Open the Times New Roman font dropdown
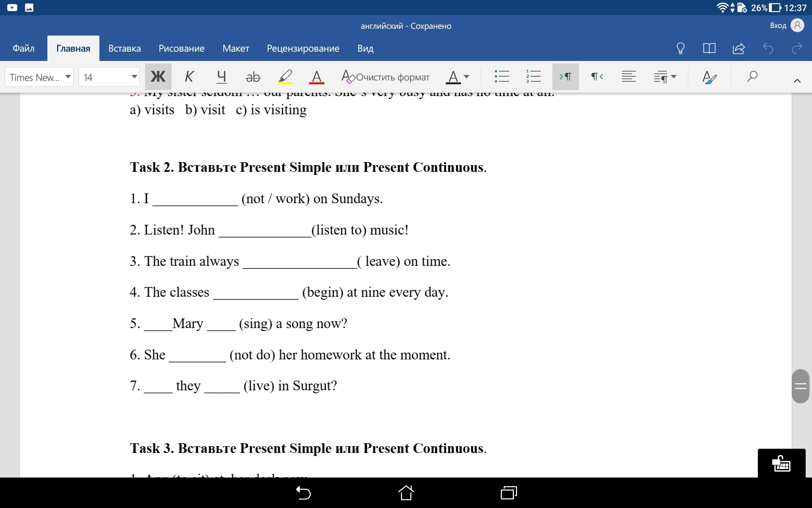The image size is (812, 508). 39,77
